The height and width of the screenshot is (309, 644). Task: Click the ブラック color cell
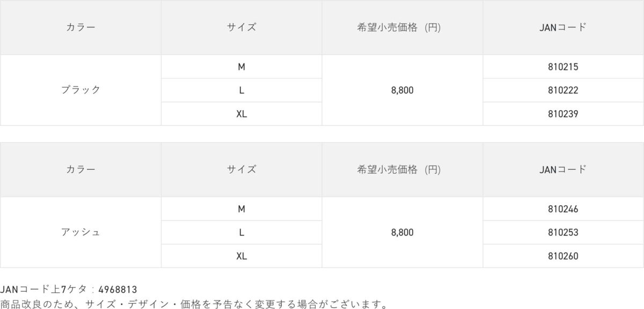[80, 90]
